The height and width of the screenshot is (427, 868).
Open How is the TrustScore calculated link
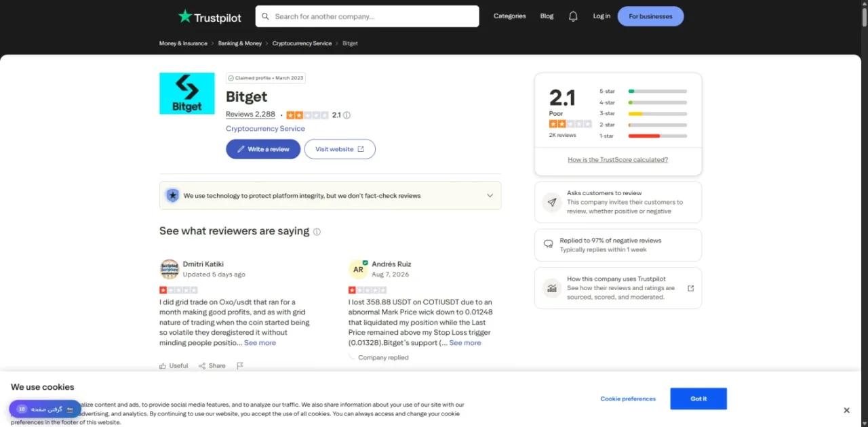618,160
